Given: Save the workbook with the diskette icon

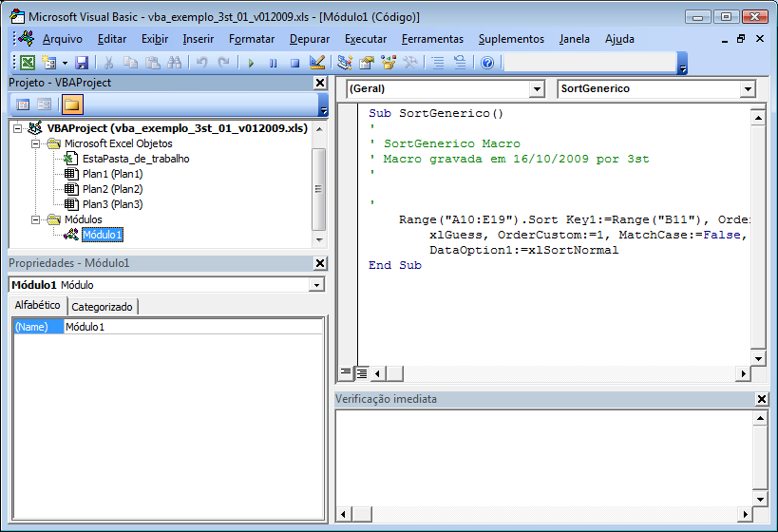Looking at the screenshot, I should click(82, 63).
